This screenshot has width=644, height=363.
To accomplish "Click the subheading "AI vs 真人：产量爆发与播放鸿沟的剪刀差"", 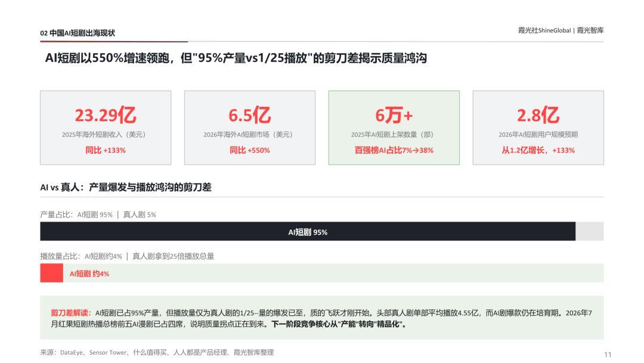I will coord(126,187).
